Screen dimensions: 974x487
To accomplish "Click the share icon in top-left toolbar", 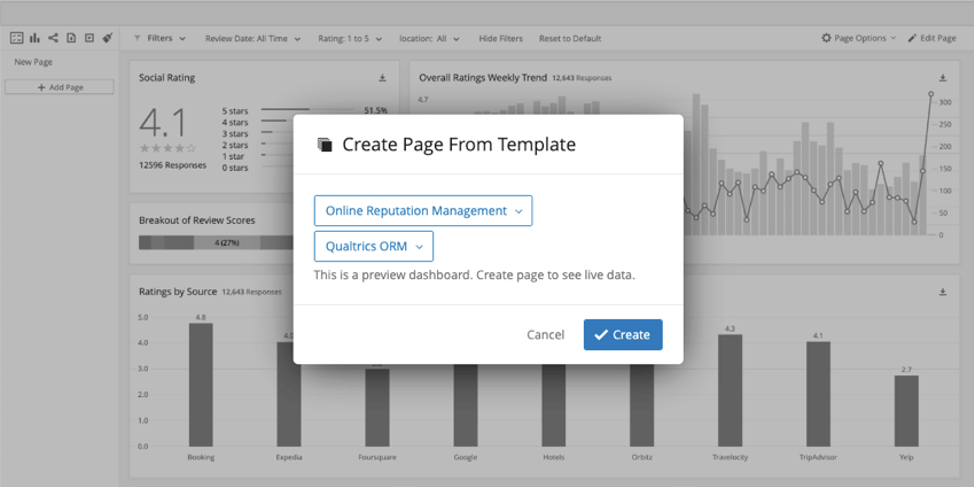I will [52, 38].
